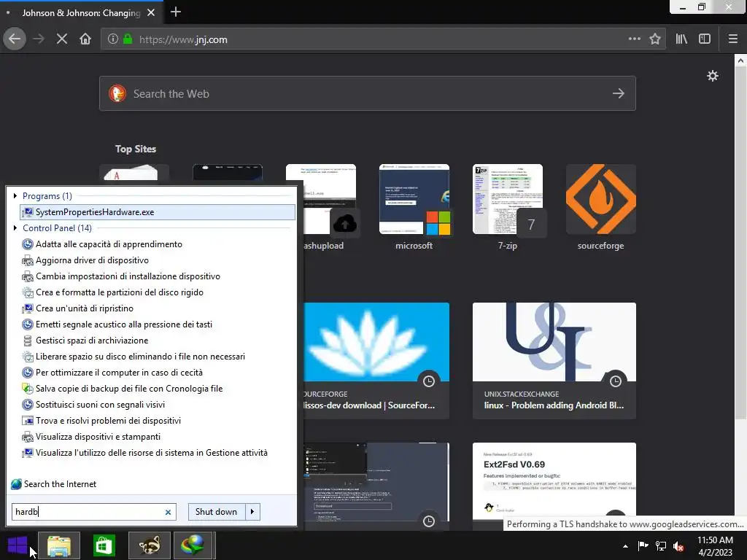This screenshot has height=560, width=747.
Task: Open the Firefox hamburger menu
Action: [732, 39]
